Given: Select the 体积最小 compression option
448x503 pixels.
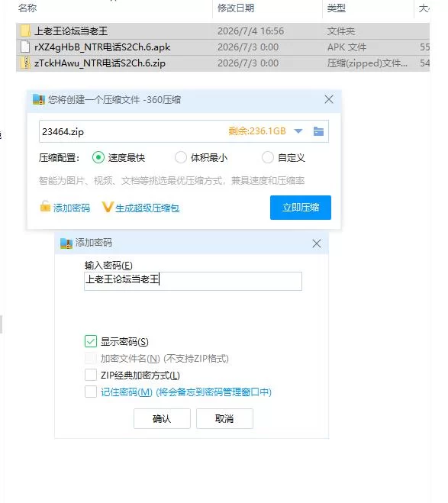Looking at the screenshot, I should pos(181,157).
